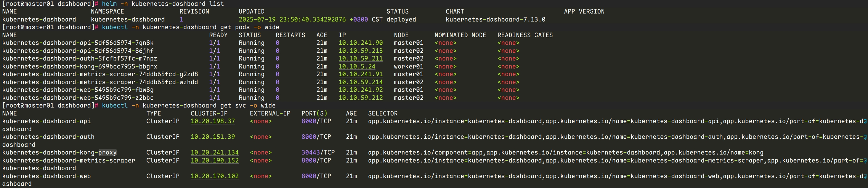Select the pod IP 10.10.59.214

(360, 82)
